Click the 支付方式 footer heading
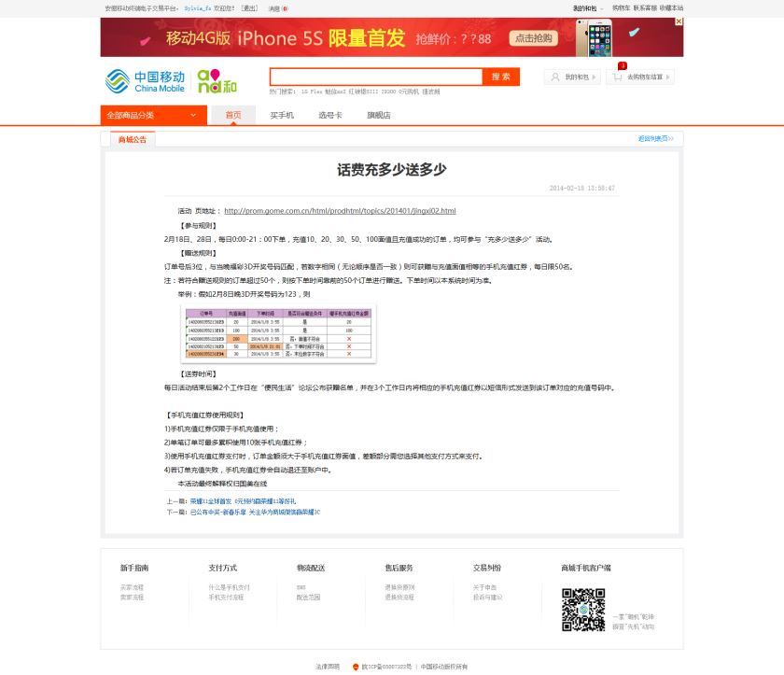 click(222, 568)
